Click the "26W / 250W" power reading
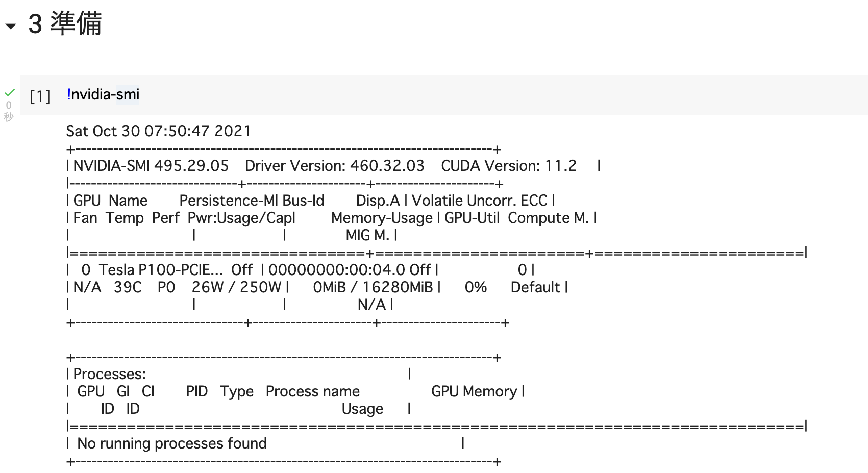This screenshot has width=868, height=473. 236,287
